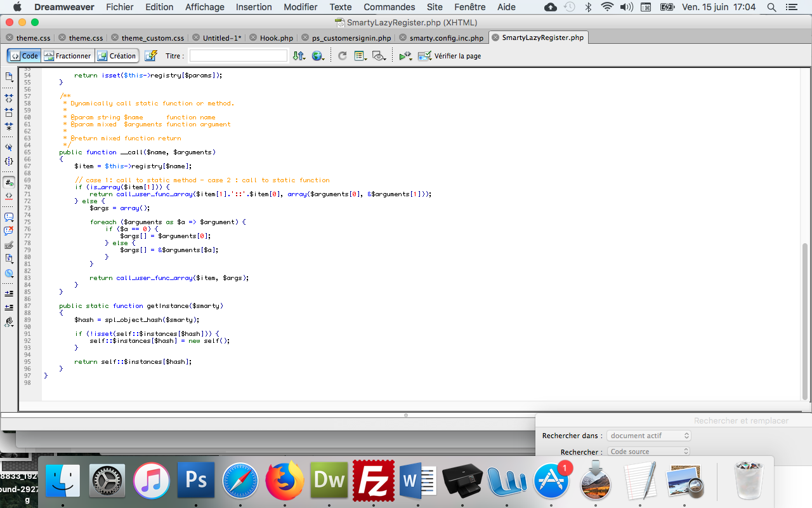Switch to Fractionner split view

point(68,56)
